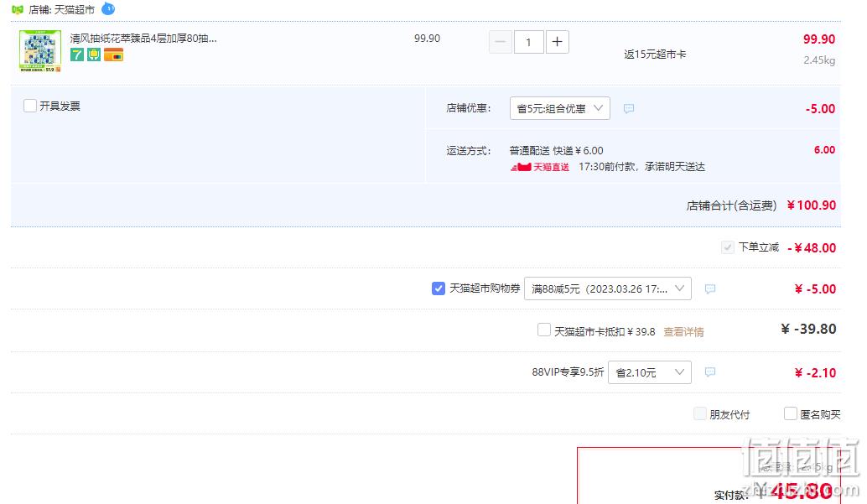The height and width of the screenshot is (504, 867).
Task: Open the 清风抽纸 product thumbnail
Action: coord(40,51)
